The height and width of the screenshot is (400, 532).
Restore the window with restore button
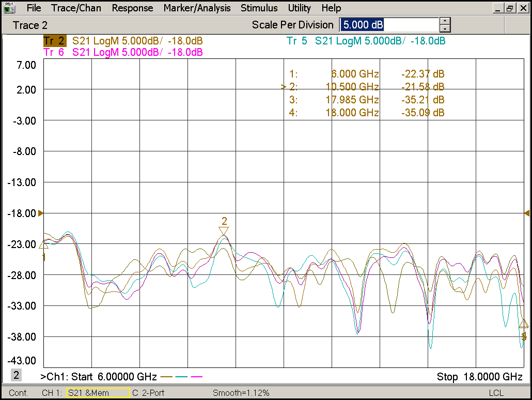click(x=509, y=8)
